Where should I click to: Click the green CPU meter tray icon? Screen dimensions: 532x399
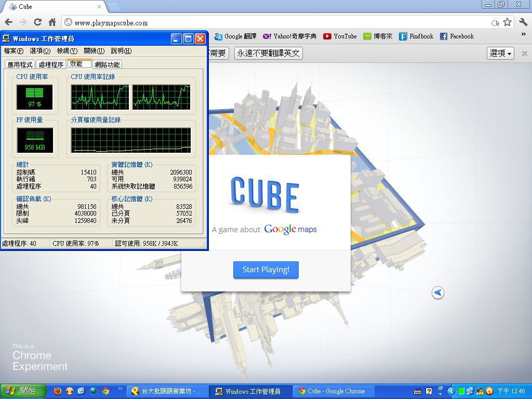tap(461, 391)
